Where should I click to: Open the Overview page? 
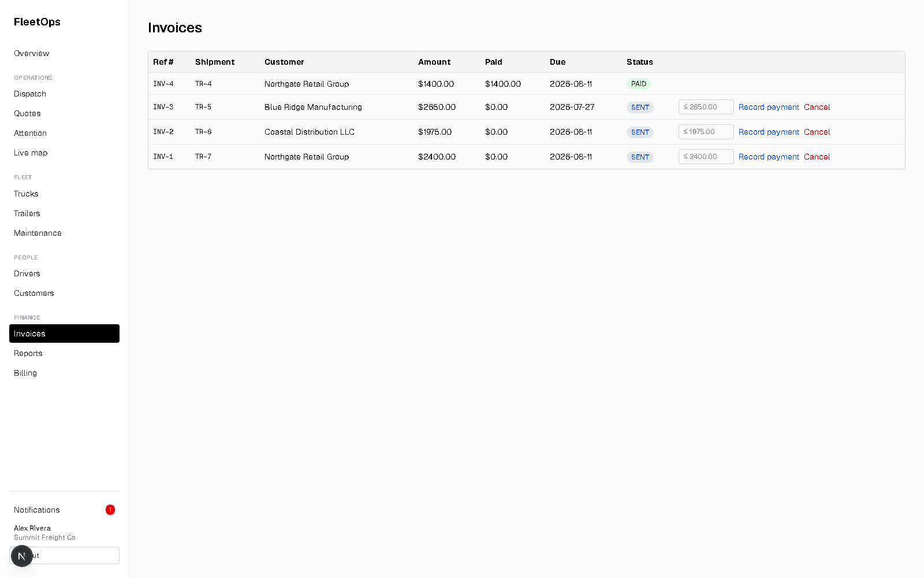[64, 53]
